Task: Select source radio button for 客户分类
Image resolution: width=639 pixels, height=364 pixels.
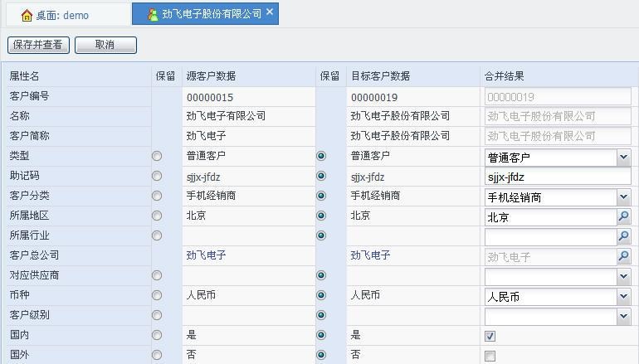Action: [157, 196]
